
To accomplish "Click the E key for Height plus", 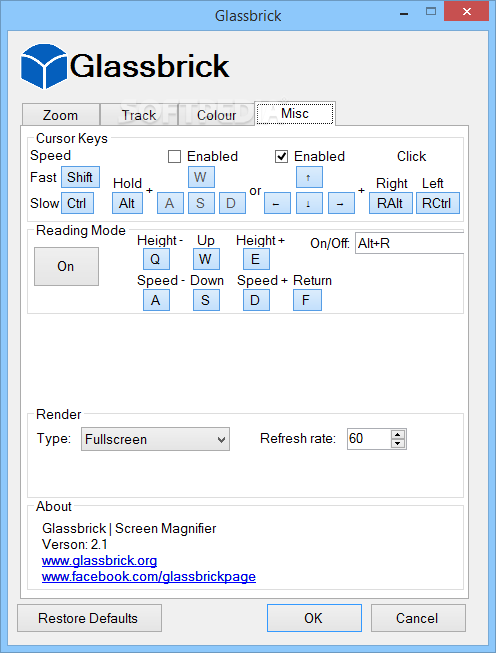I will (256, 259).
